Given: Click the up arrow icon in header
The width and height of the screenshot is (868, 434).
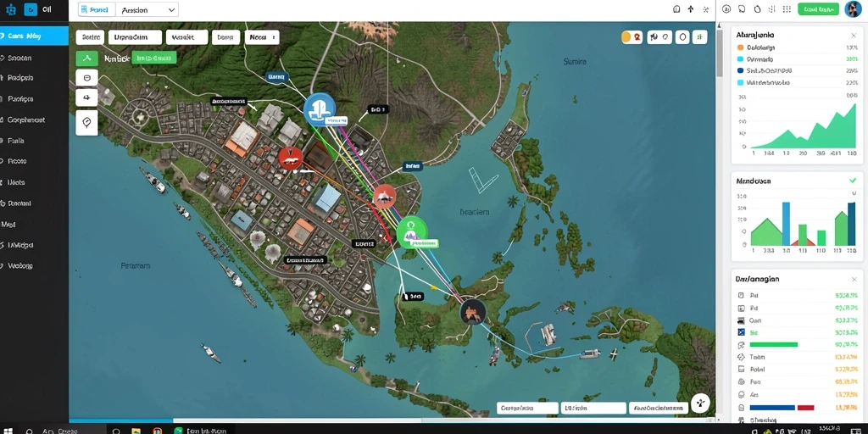Looking at the screenshot, I should [691, 9].
